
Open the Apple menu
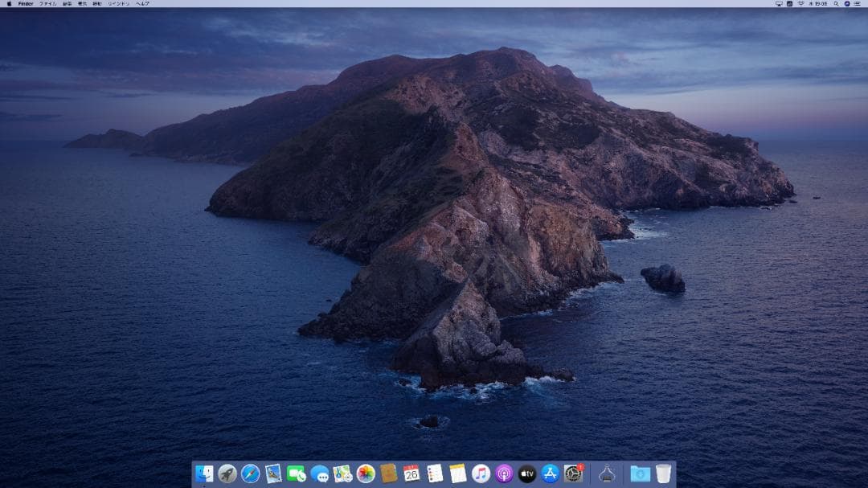pos(9,3)
